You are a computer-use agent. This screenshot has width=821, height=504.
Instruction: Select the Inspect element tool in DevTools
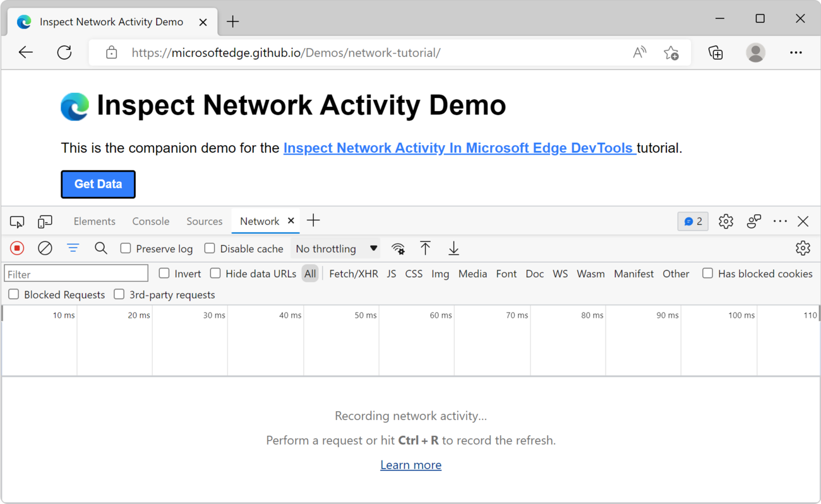16,221
